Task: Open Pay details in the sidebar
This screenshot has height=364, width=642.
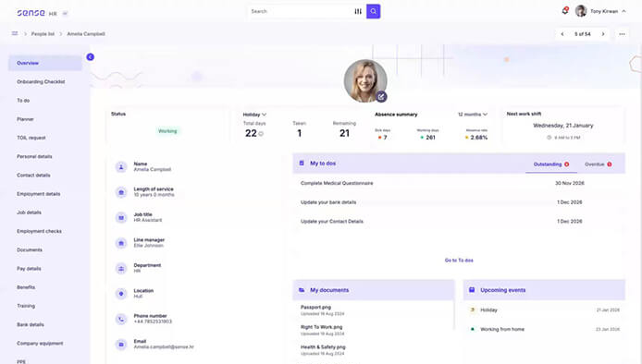Action: 29,269
